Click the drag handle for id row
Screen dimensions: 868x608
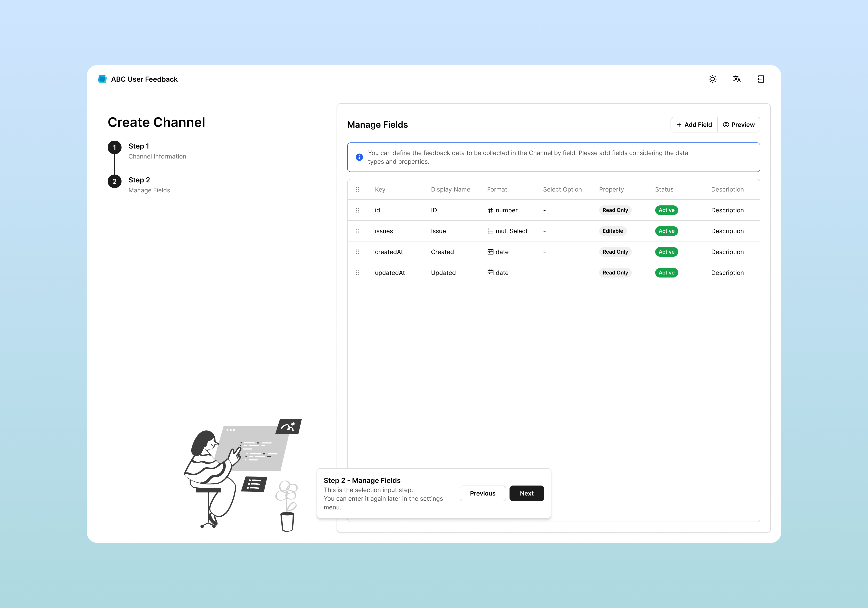pyautogui.click(x=358, y=210)
